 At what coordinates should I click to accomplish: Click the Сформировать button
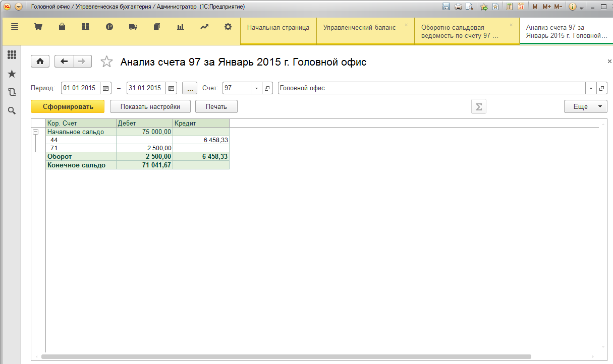coord(68,106)
